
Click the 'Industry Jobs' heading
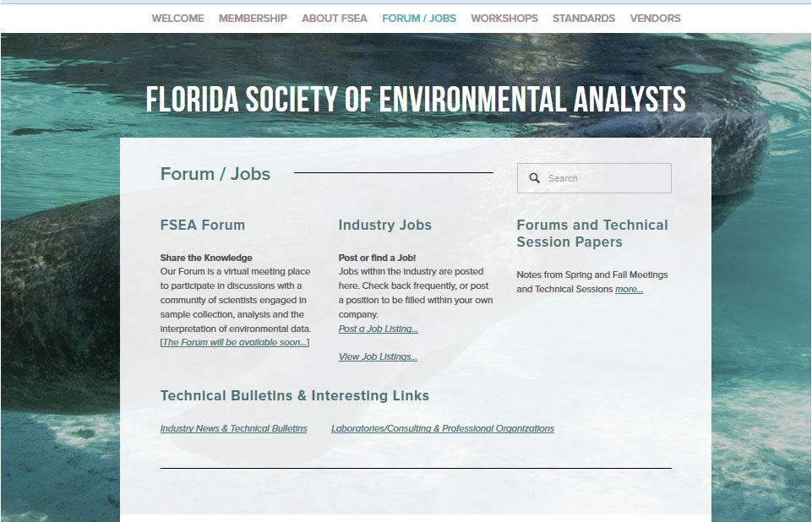(384, 225)
